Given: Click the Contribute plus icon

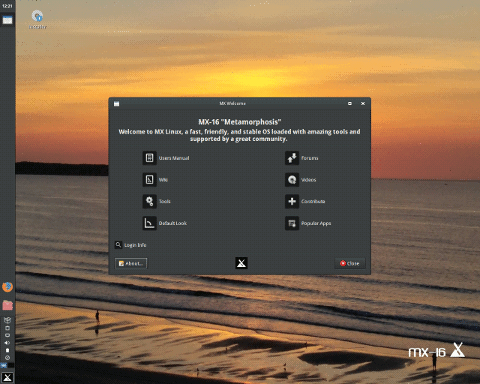Looking at the screenshot, I should click(x=292, y=201).
